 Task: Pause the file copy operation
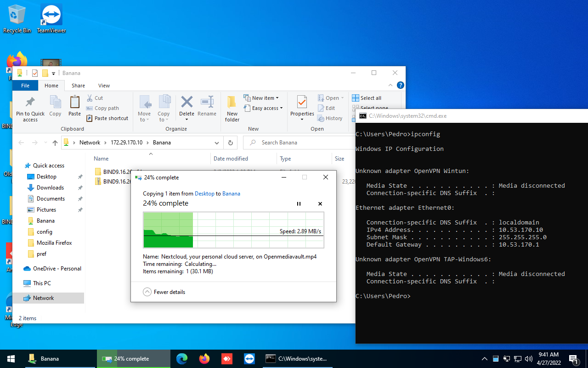tap(299, 204)
